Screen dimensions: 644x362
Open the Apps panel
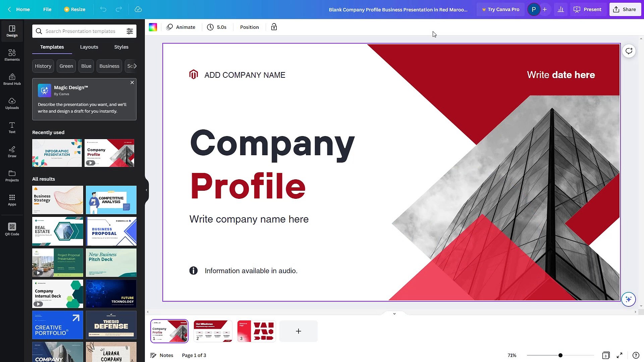pos(12,200)
